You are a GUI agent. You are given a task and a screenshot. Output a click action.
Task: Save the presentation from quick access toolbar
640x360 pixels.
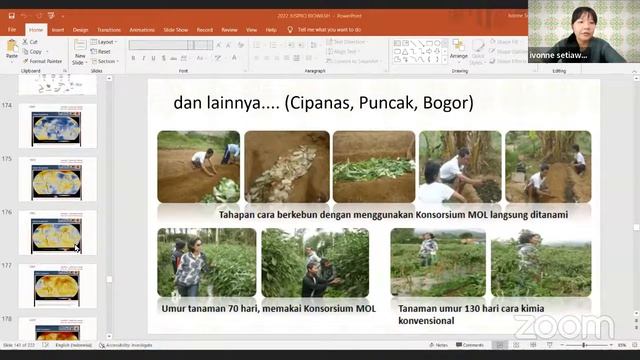point(12,16)
